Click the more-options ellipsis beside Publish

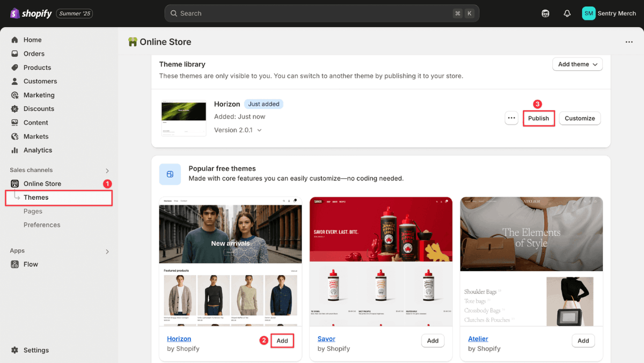point(511,118)
